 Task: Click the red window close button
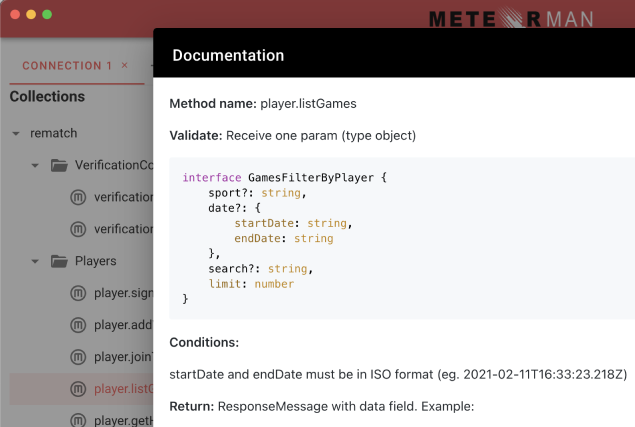[15, 15]
